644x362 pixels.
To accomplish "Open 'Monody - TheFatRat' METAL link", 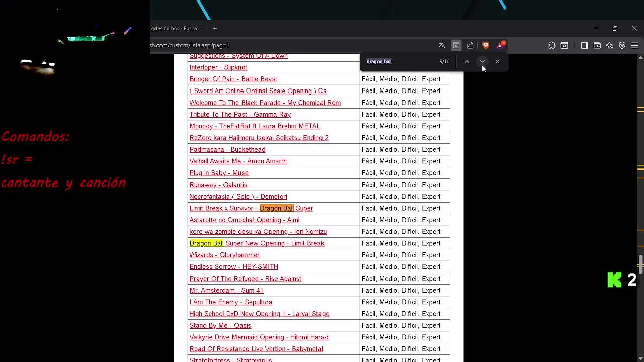I will click(255, 126).
